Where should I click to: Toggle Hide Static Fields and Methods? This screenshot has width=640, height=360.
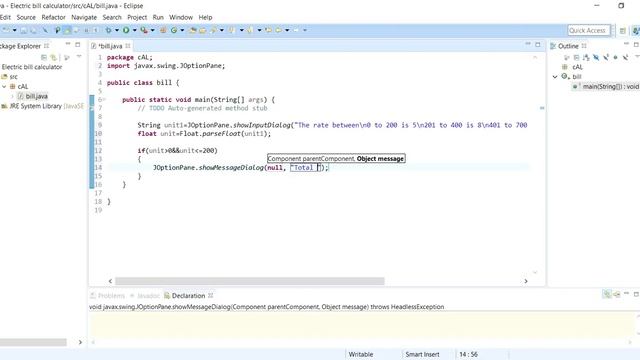pyautogui.click(x=606, y=58)
